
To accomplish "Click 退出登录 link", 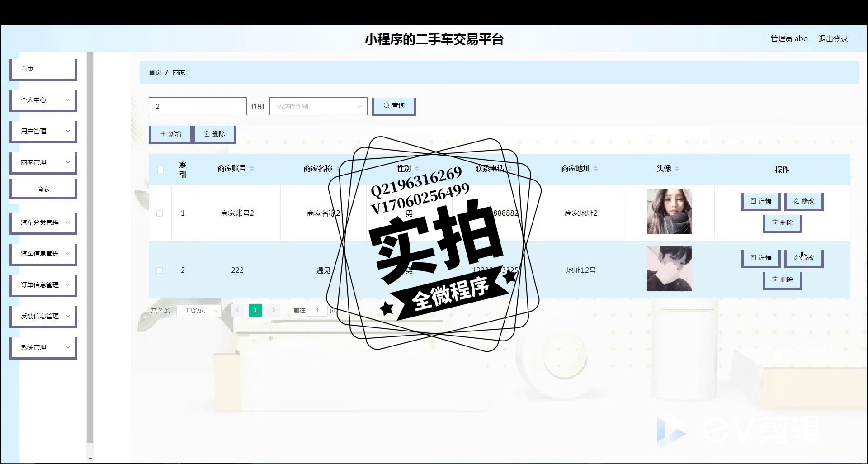I will [833, 39].
